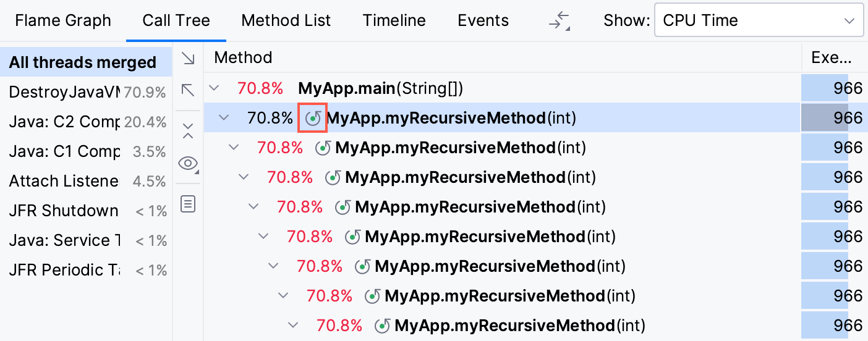Click the document-lines icon in side toolbar
The image size is (868, 341).
[188, 203]
